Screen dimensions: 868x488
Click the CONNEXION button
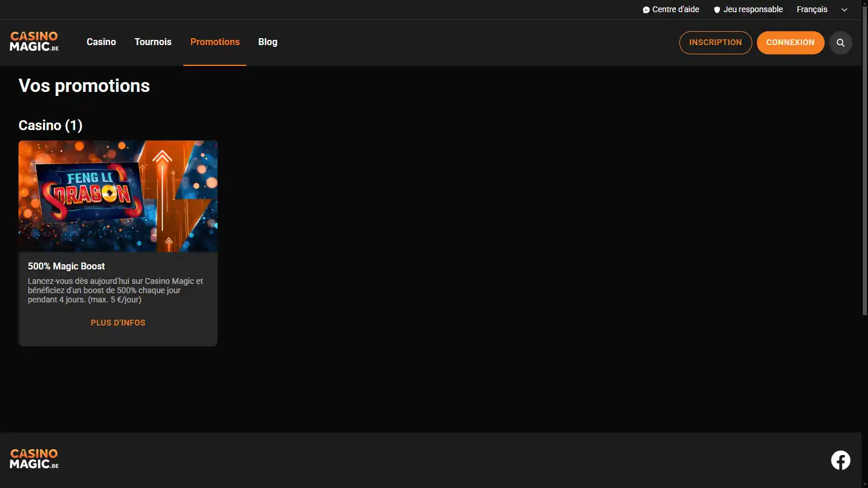point(790,43)
